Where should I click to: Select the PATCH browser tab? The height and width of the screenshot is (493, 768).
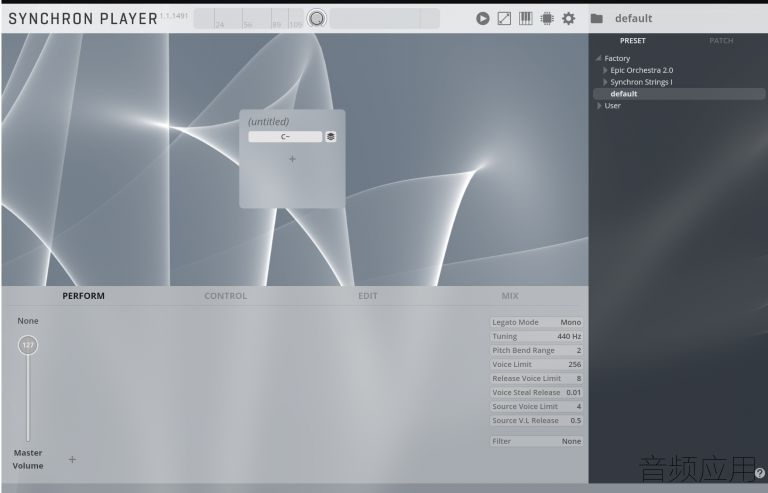[721, 41]
